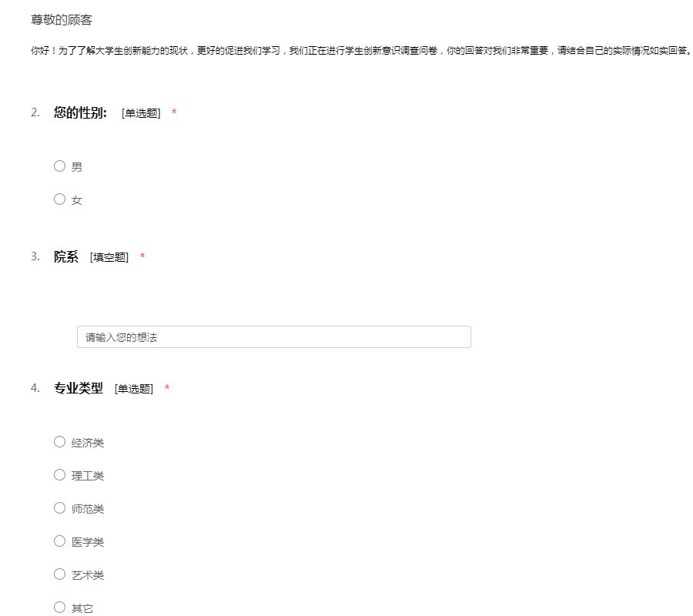Click the 院系 question title
Screen dimensions: 693x616
pyautogui.click(x=66, y=256)
